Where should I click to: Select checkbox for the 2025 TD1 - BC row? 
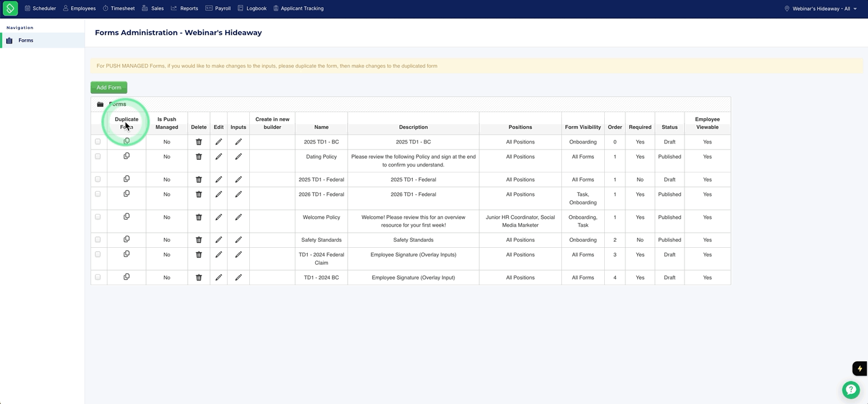pos(98,142)
